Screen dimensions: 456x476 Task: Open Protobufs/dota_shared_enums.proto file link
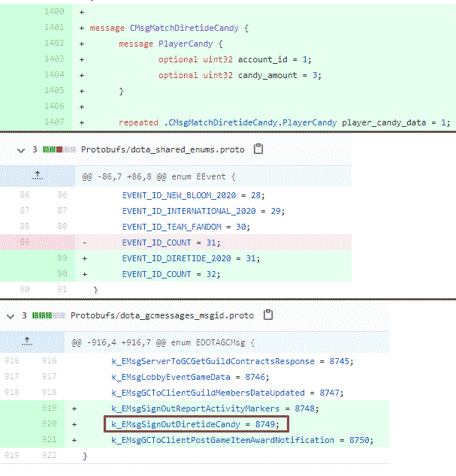162,149
